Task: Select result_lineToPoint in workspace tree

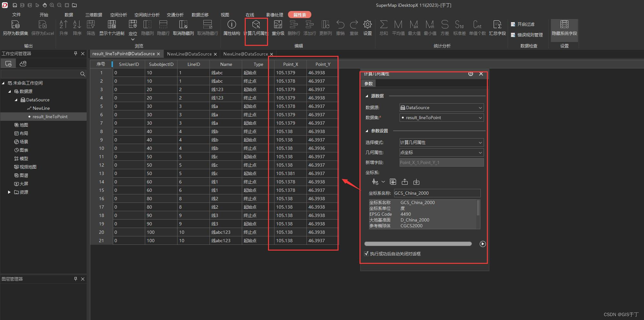Action: pos(50,117)
